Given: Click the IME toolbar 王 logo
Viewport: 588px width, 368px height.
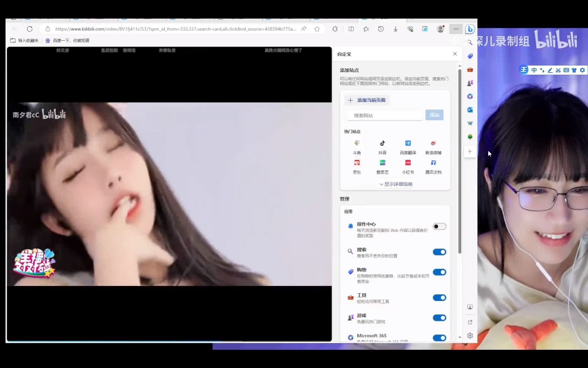Looking at the screenshot, I should [524, 70].
